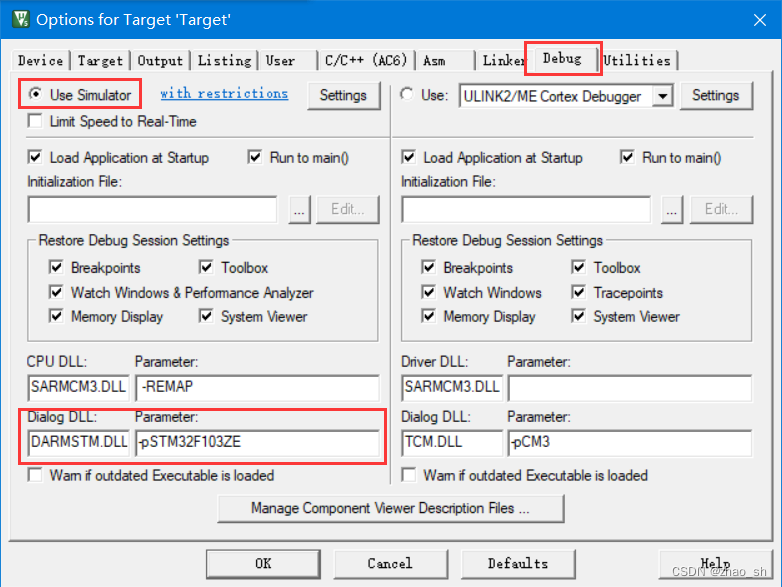The width and height of the screenshot is (782, 587).
Task: Click Dialog DLL field DARMSTM.DLL
Action: coord(78,443)
